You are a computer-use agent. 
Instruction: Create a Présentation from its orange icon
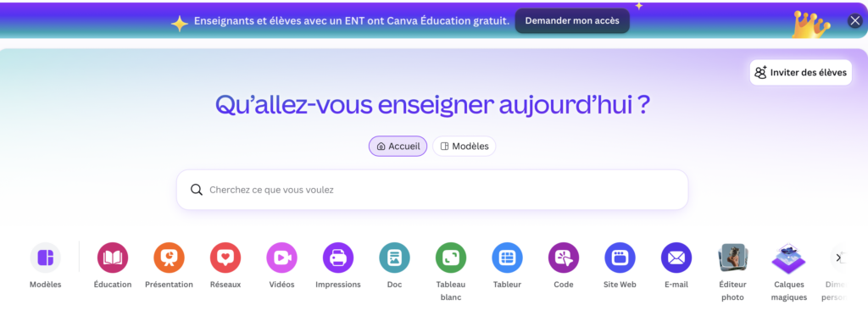(169, 258)
